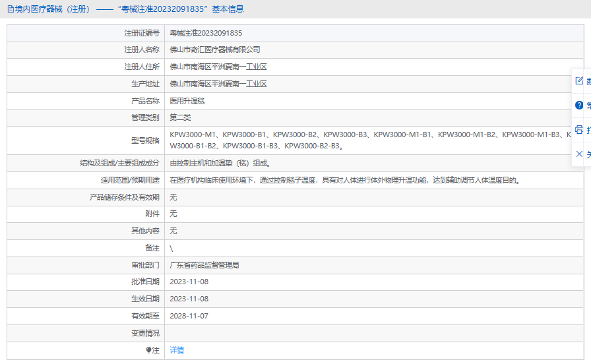Screen dimensions: 591x364
Task: Click the document icon in the page header
Action: [x=11, y=9]
